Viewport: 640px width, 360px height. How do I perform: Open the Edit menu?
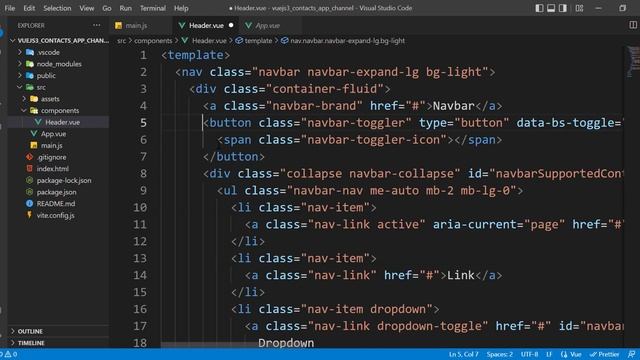[x=29, y=8]
